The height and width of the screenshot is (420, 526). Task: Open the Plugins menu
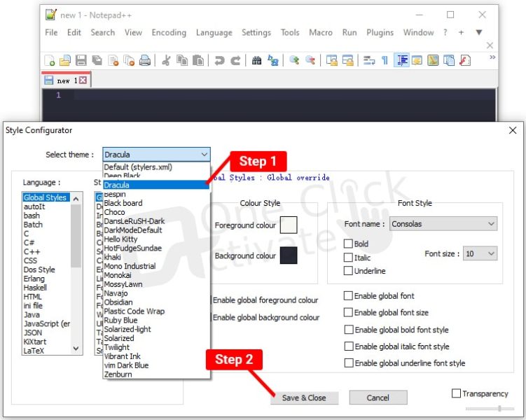point(380,32)
